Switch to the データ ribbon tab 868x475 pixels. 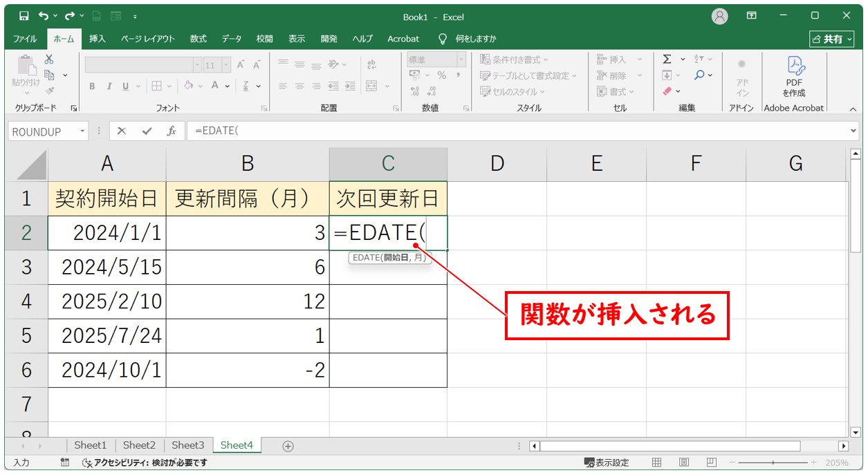click(x=232, y=39)
